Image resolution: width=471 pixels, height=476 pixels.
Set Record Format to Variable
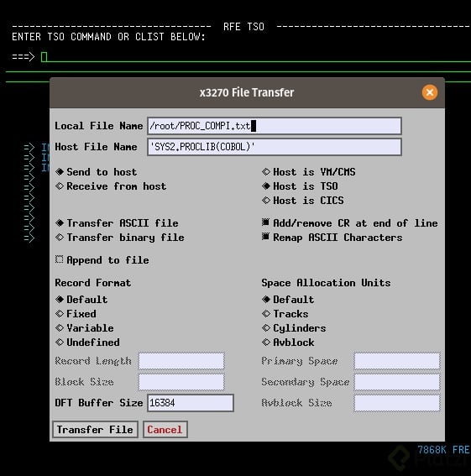tap(85, 328)
